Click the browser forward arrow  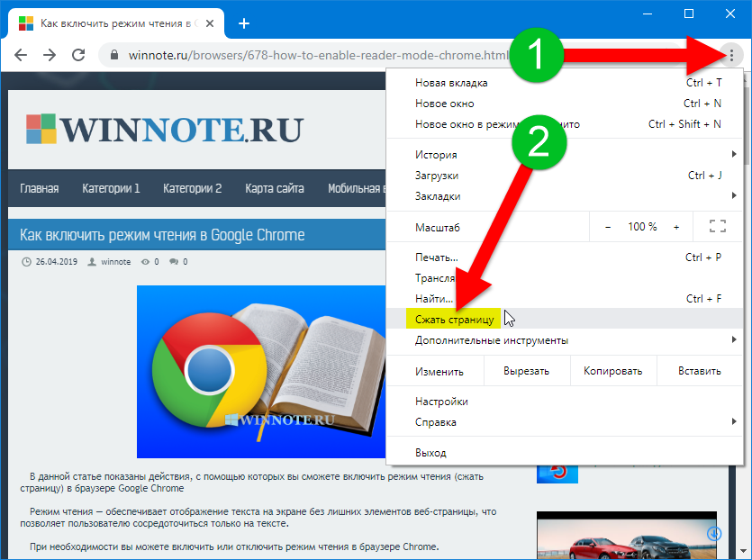coord(50,55)
